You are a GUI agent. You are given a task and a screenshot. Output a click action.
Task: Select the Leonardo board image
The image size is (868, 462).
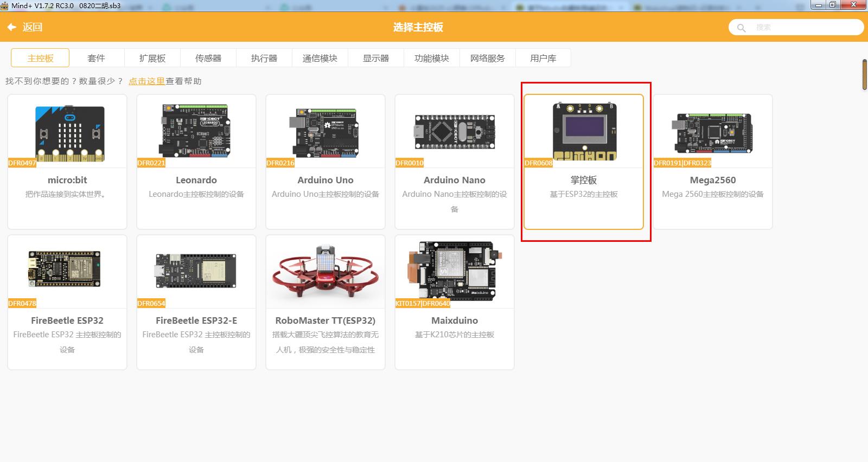[x=196, y=130]
